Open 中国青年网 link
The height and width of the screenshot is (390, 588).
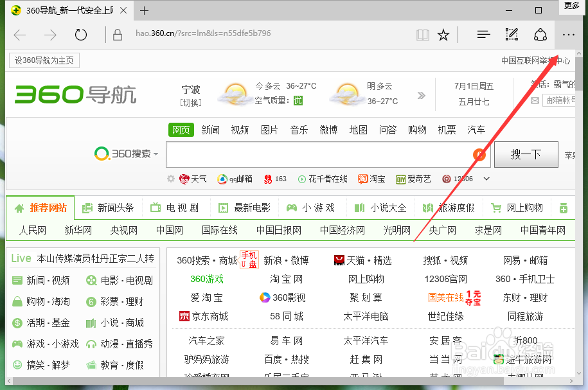pyautogui.click(x=542, y=230)
